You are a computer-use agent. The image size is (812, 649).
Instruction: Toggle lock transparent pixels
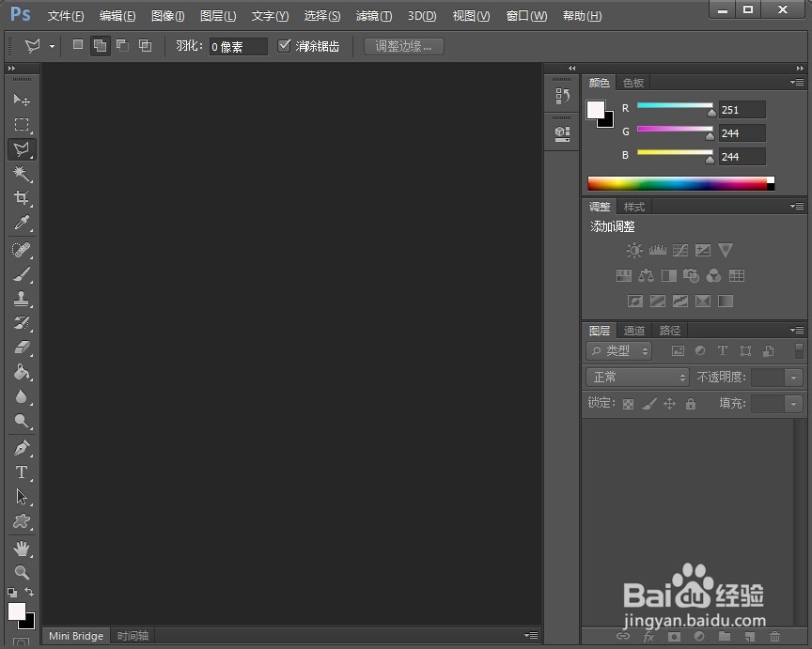(628, 404)
